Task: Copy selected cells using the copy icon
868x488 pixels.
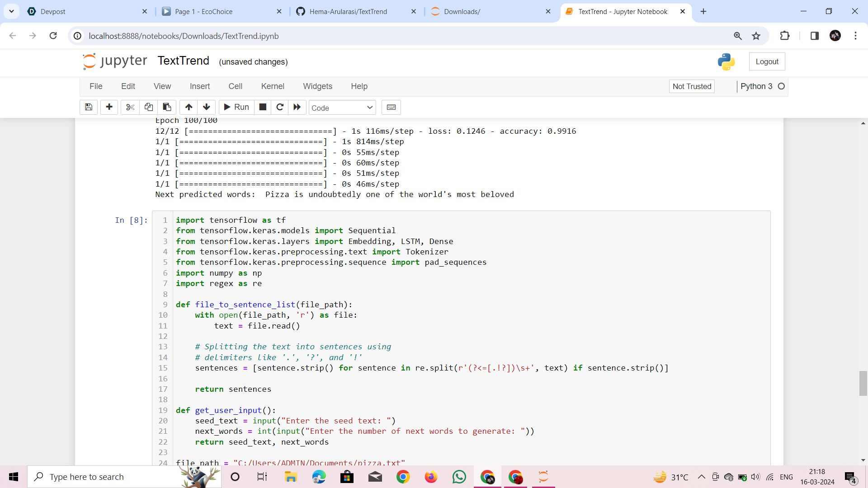Action: tap(148, 107)
